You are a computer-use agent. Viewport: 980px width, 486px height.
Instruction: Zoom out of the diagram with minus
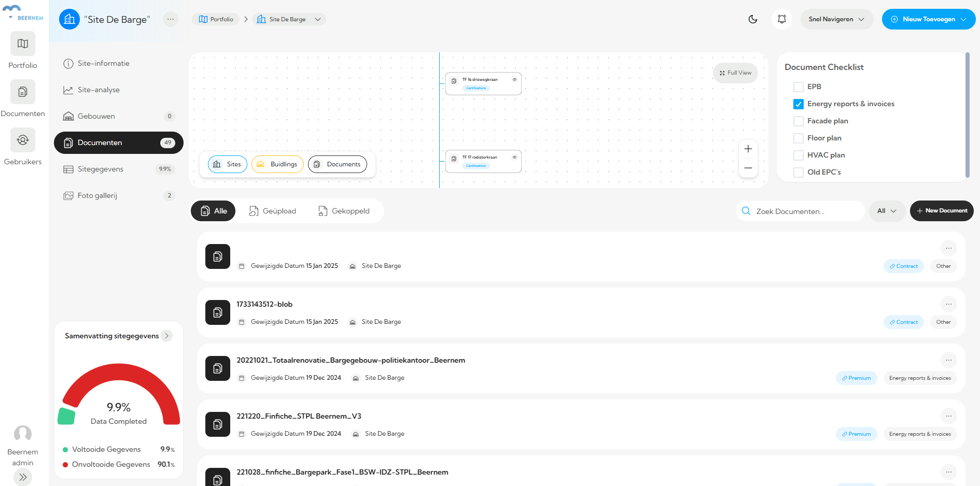click(x=748, y=168)
